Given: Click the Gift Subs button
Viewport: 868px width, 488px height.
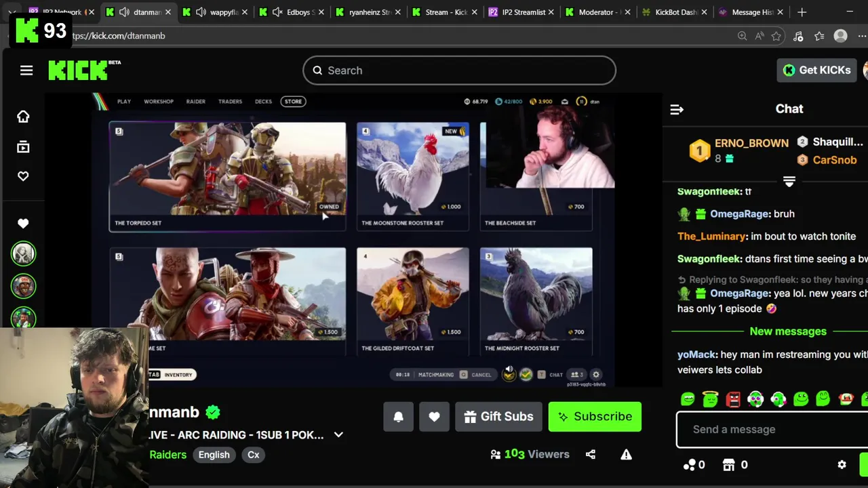Looking at the screenshot, I should pyautogui.click(x=498, y=417).
